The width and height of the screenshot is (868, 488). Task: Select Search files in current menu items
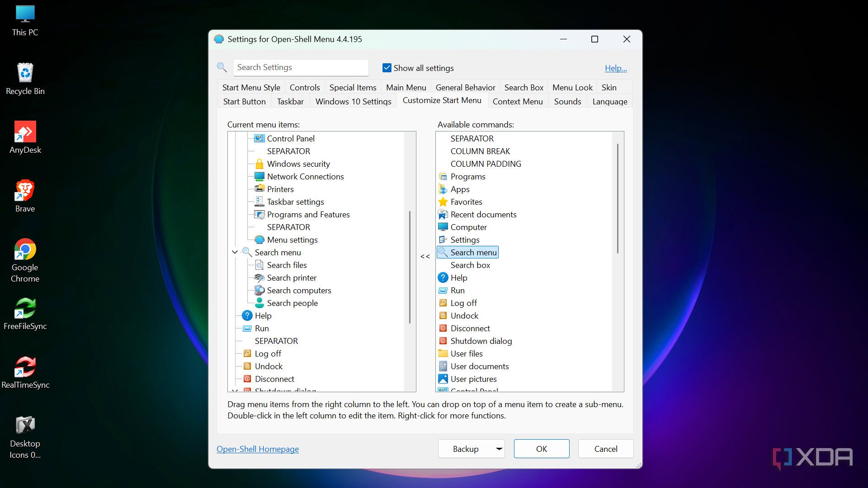pyautogui.click(x=287, y=265)
